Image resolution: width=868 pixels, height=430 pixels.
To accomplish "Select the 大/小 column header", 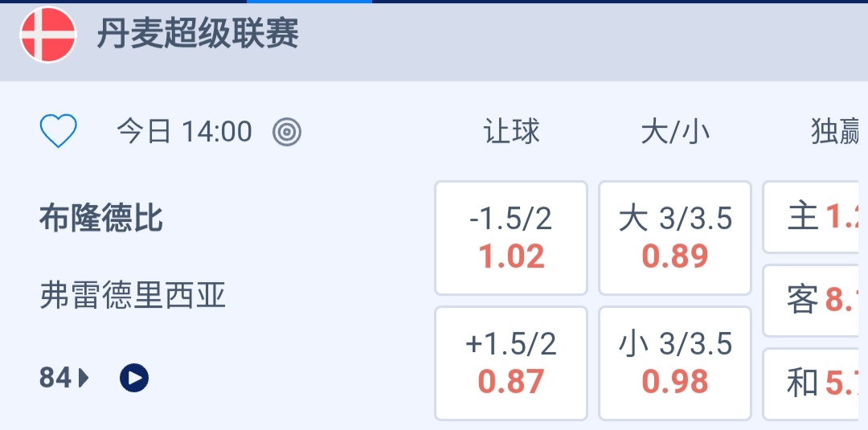I will [x=675, y=132].
